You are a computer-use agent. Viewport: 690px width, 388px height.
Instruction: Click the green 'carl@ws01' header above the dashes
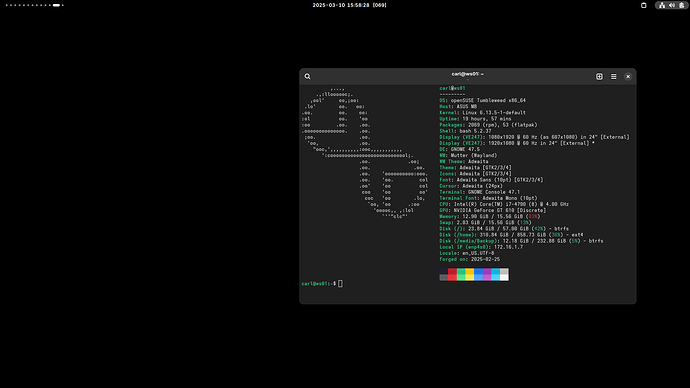[452, 88]
